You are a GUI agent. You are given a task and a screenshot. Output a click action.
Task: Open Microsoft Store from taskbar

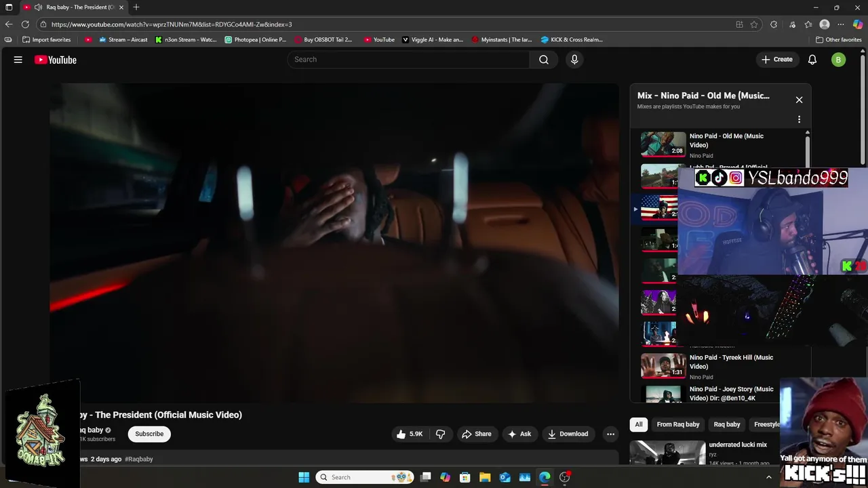tap(465, 477)
